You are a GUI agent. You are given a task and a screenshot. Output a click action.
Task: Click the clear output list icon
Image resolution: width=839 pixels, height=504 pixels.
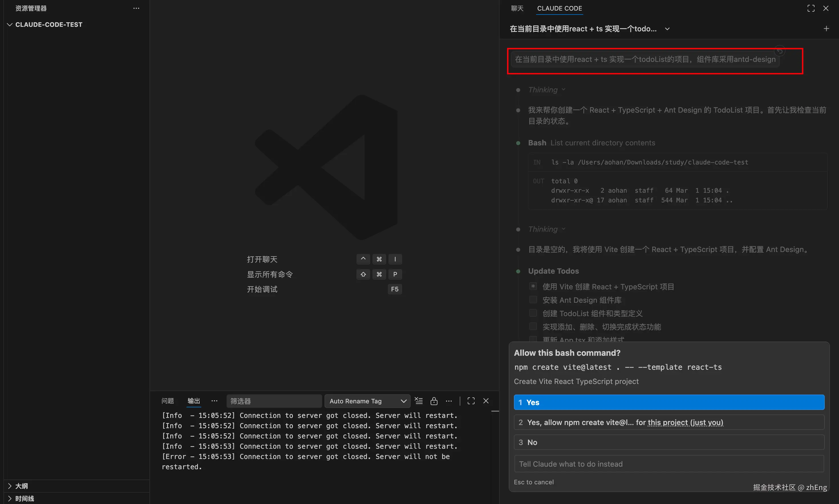click(418, 401)
